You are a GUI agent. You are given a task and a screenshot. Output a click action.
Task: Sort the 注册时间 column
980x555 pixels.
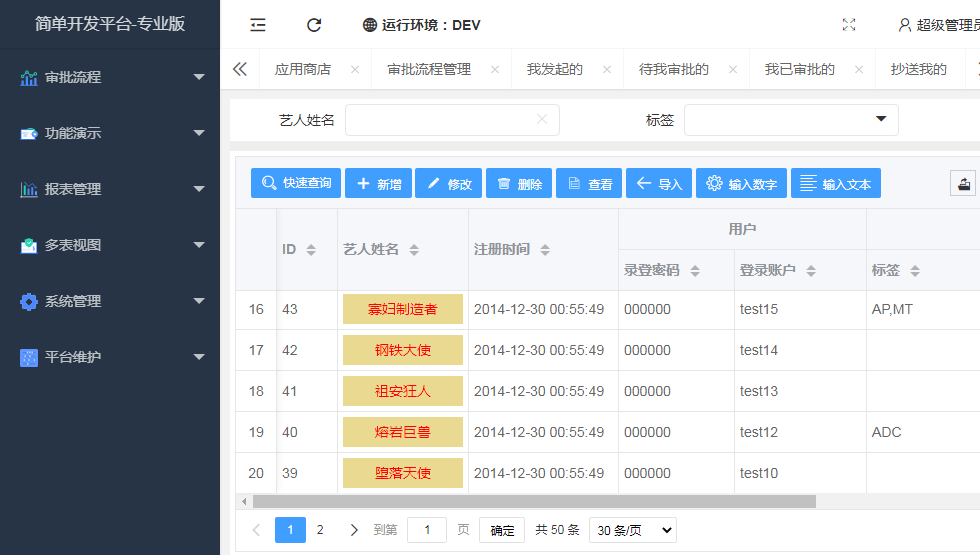[545, 250]
